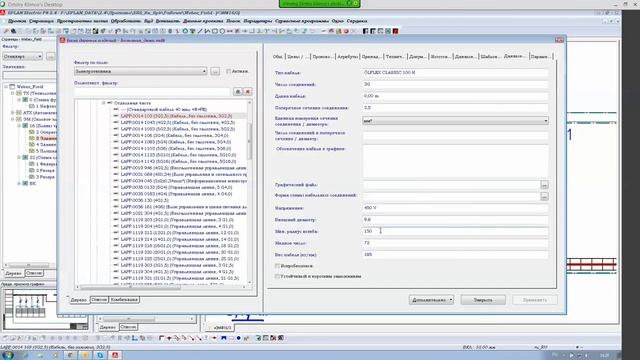Open the Сервисные программы menu
The height and width of the screenshot is (360, 640).
(302, 21)
